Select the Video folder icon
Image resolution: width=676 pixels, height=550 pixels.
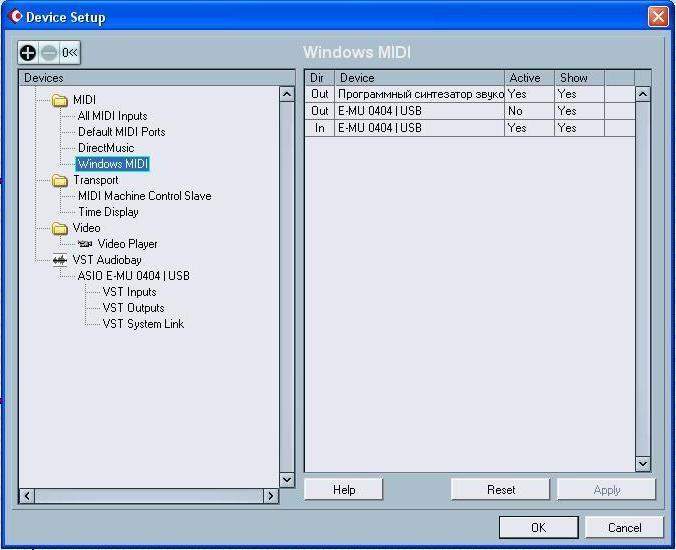[x=59, y=228]
